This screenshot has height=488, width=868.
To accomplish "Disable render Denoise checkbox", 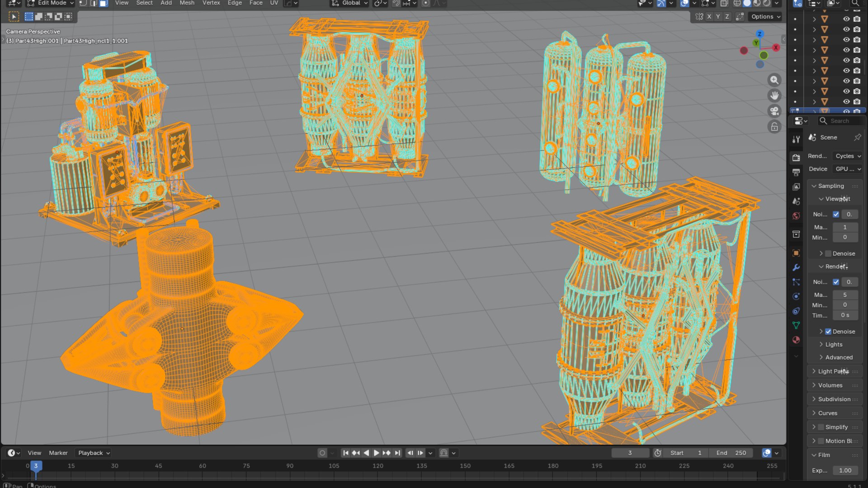I will (x=828, y=332).
